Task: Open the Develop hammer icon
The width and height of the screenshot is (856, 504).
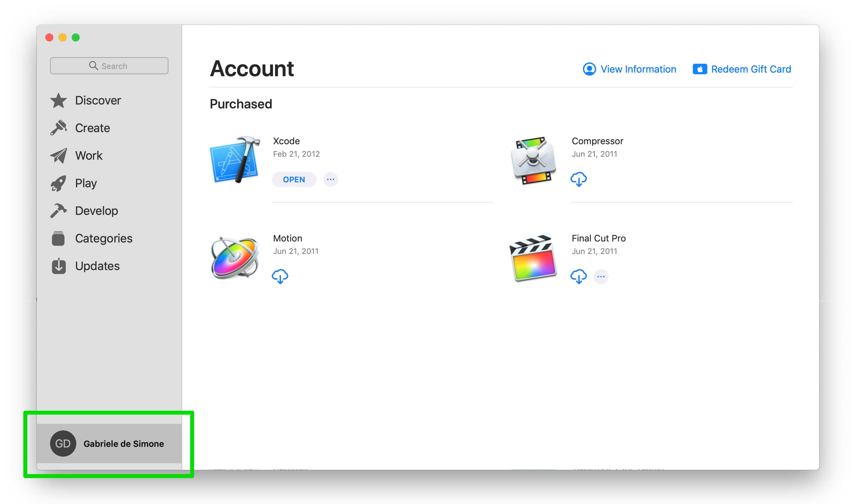Action: [x=59, y=211]
